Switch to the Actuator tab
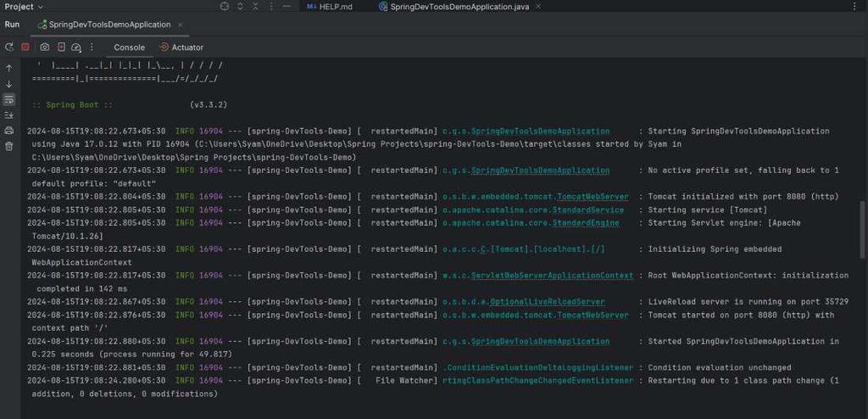 [181, 47]
